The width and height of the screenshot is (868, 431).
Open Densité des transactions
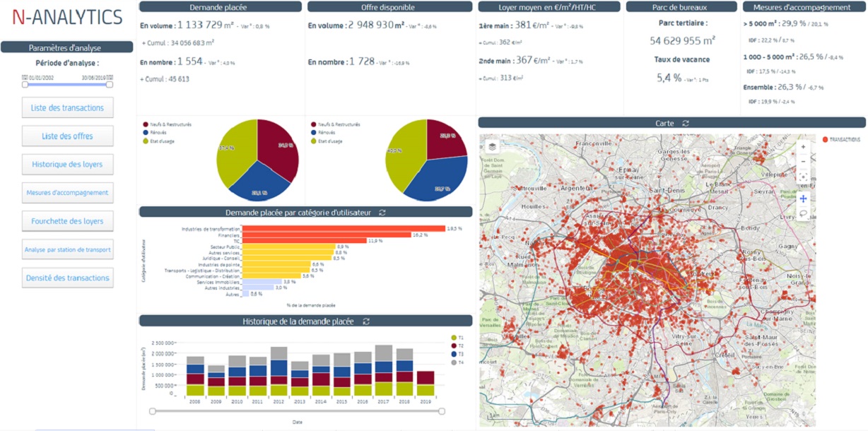tap(67, 278)
